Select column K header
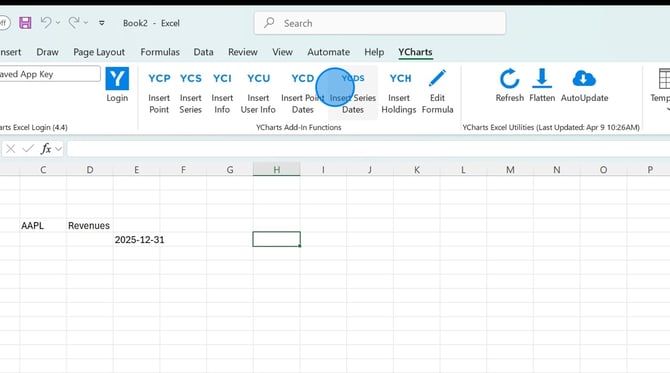Image resolution: width=670 pixels, height=373 pixels. (417, 170)
